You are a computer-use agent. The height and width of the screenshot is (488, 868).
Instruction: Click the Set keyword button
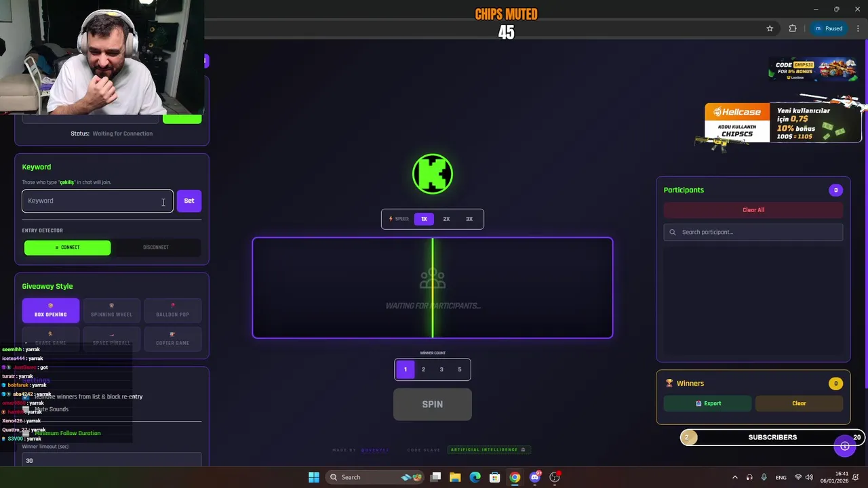click(x=189, y=201)
